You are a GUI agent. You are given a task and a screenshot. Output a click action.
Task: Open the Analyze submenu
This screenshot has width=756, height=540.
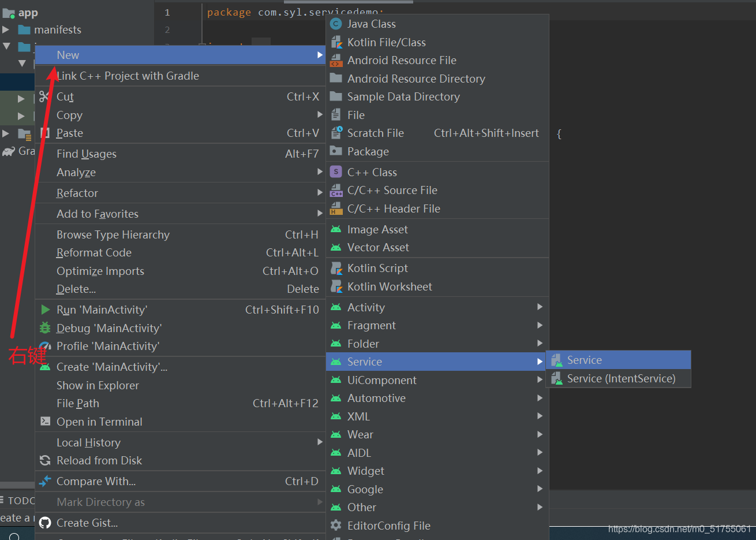pos(180,172)
